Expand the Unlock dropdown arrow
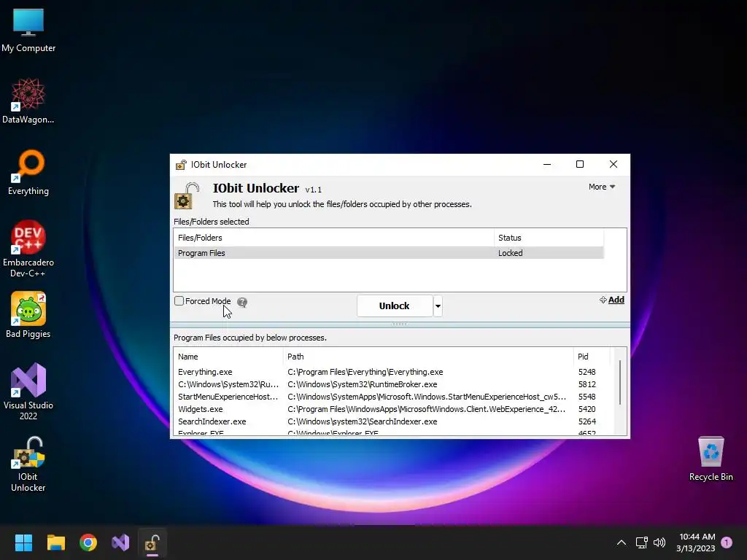The height and width of the screenshot is (560, 747). tap(438, 306)
